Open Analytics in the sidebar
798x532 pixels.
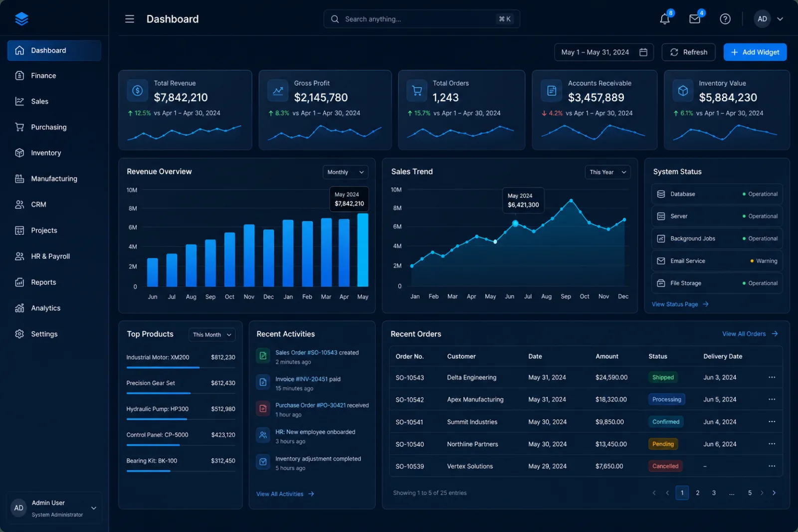pos(54,308)
